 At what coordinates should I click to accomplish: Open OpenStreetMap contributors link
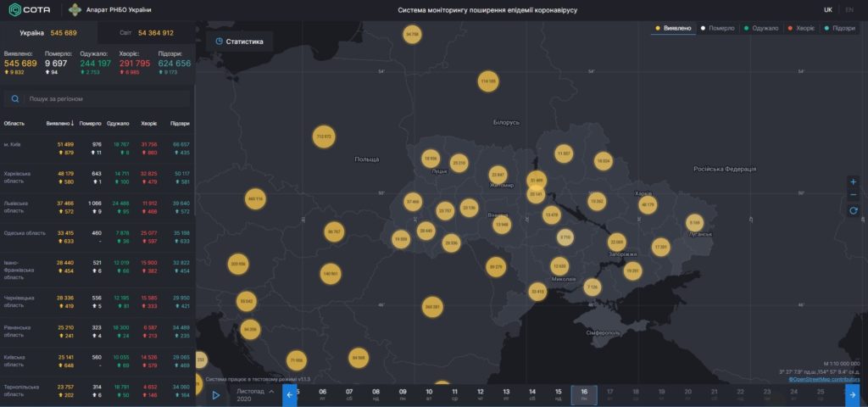click(824, 379)
